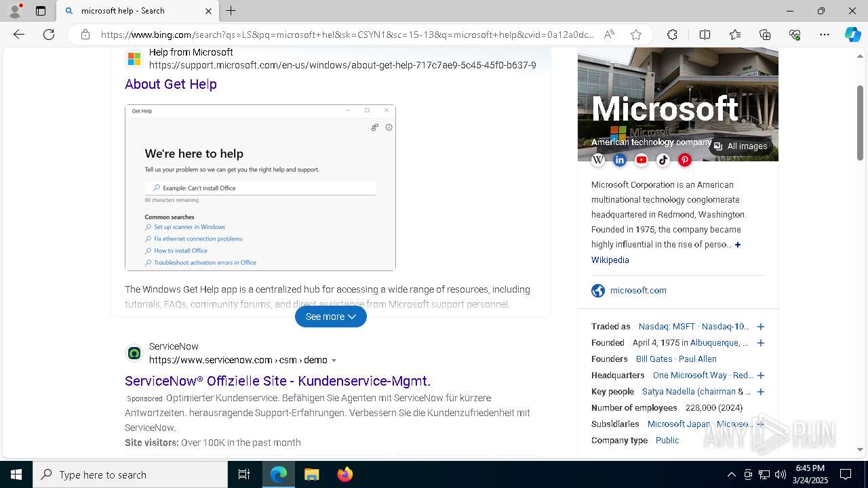The height and width of the screenshot is (488, 868).
Task: Open the tab actions menu icon
Action: pos(41,11)
